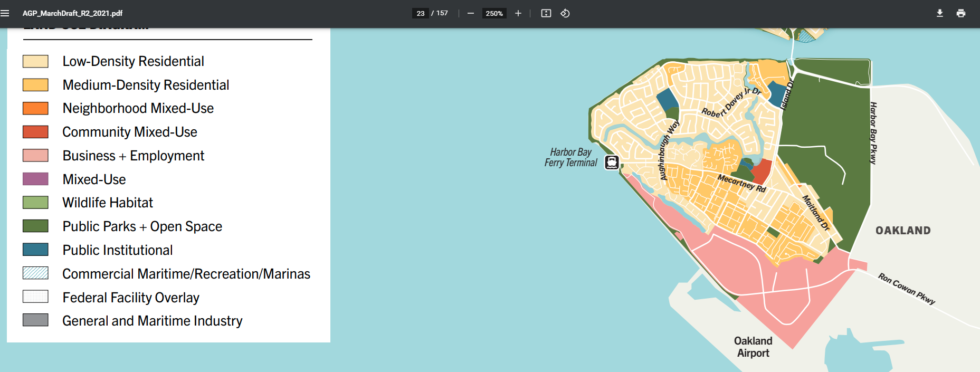980x372 pixels.
Task: Click the Wildlife Habitat green swatch
Action: [35, 203]
